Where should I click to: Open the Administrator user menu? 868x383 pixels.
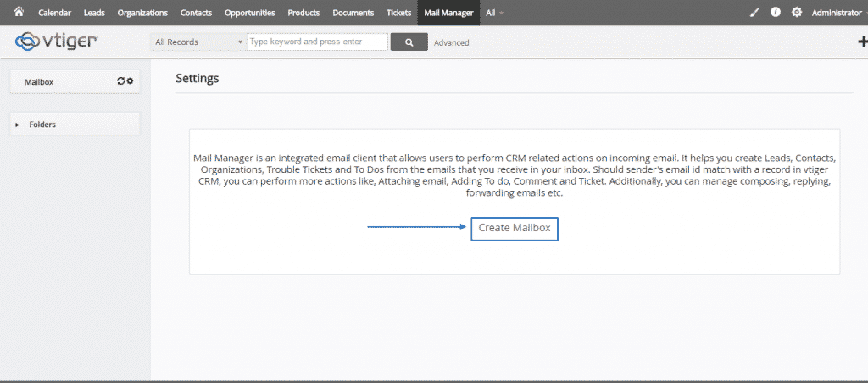point(838,13)
